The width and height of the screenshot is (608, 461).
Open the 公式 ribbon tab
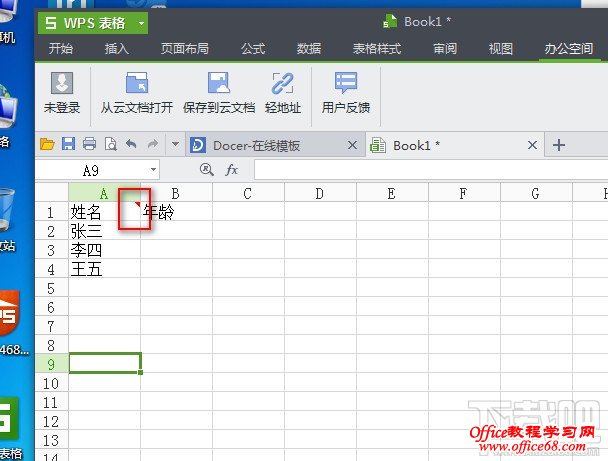253,48
